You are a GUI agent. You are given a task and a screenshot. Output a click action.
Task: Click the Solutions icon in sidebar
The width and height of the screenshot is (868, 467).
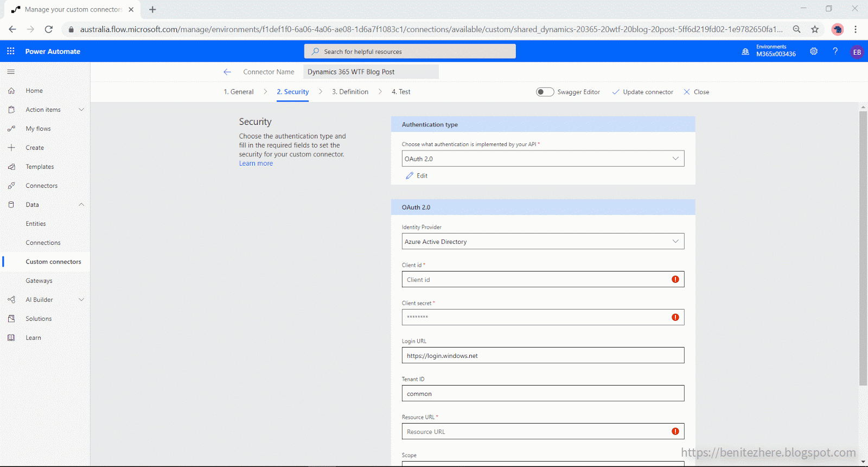(x=11, y=319)
